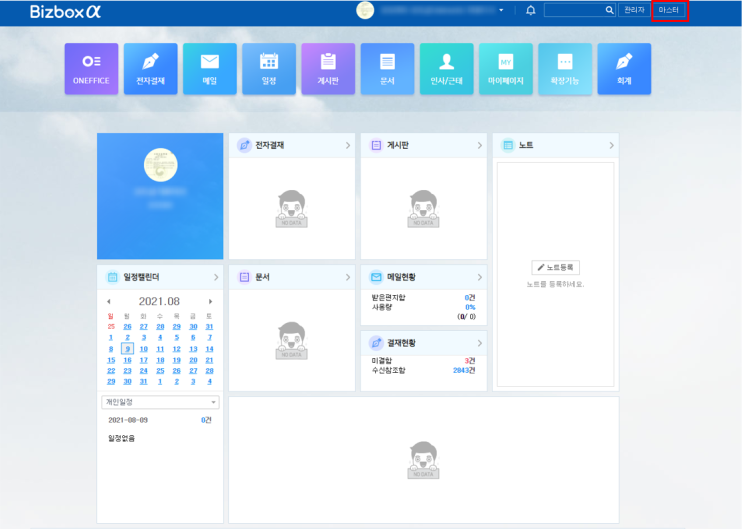Screen dimensions: 743x529
Task: Select date 16 in calendar
Action: pos(127,360)
